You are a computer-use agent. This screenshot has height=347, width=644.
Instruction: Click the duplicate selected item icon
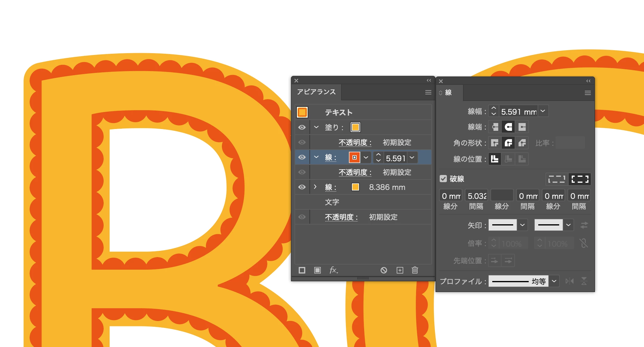pos(400,270)
